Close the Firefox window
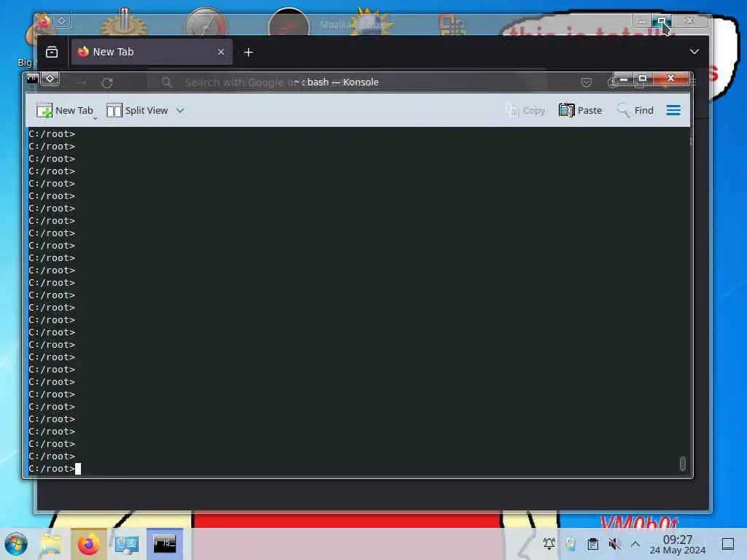 (x=689, y=20)
